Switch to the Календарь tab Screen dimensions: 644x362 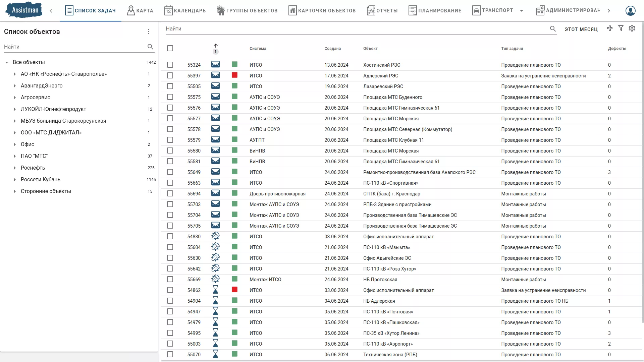(185, 11)
